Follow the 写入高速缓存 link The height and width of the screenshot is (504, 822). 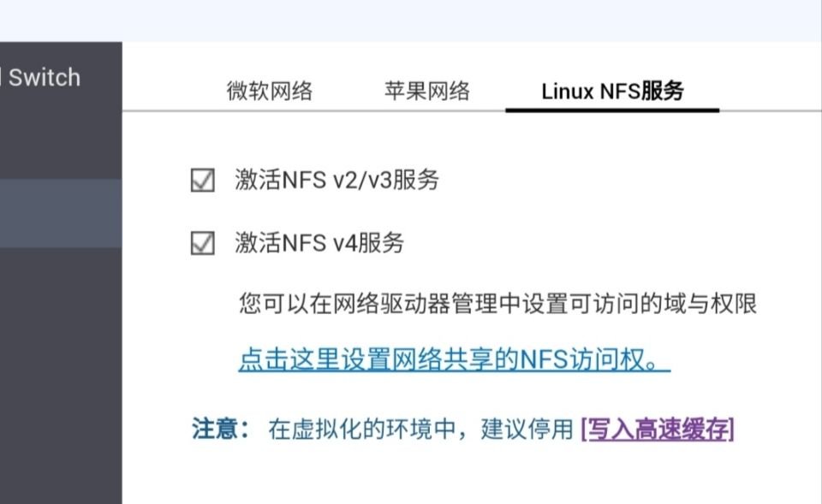click(657, 430)
